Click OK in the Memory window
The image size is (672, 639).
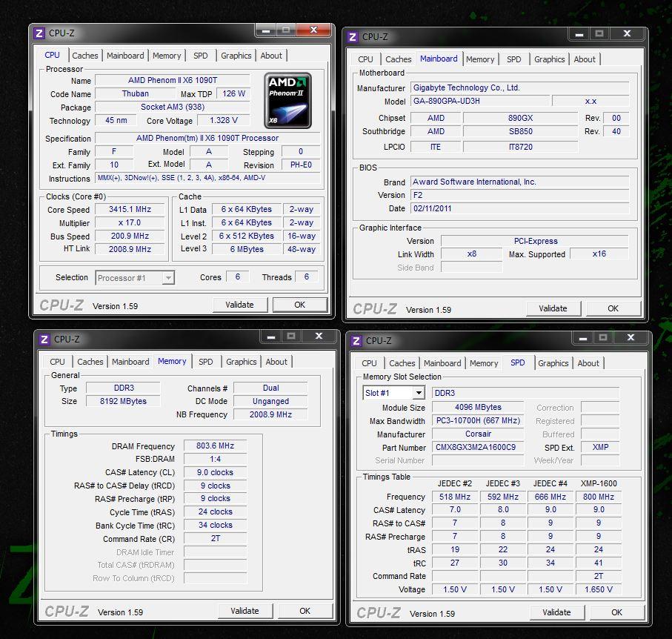click(305, 611)
